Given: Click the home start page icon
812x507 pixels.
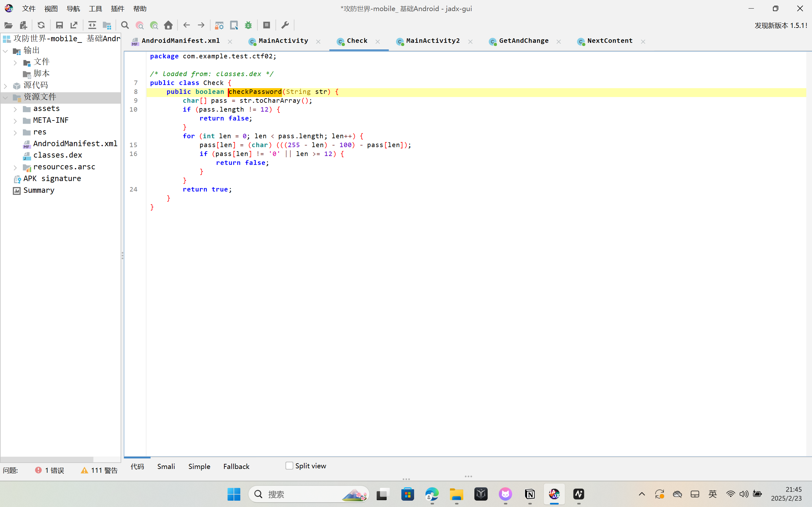Looking at the screenshot, I should pos(168,25).
